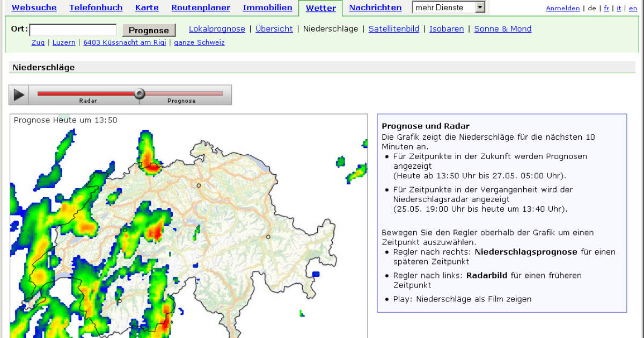
Task: Go to the Routenplaner service
Action: [x=200, y=8]
